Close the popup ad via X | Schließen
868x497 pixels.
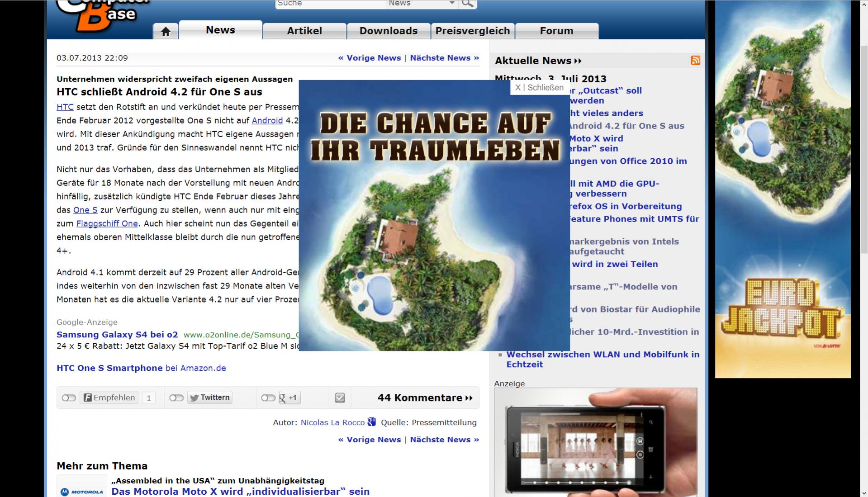click(x=539, y=88)
